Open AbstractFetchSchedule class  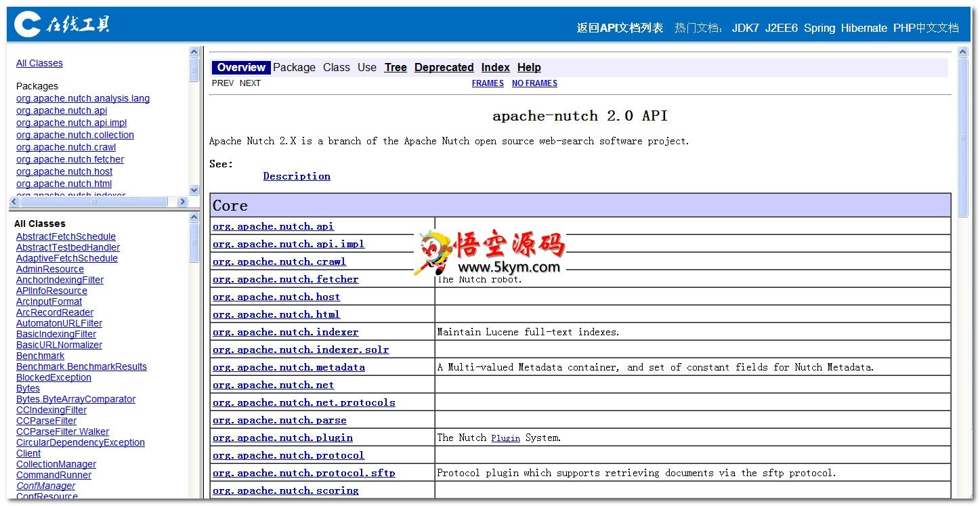coord(66,236)
